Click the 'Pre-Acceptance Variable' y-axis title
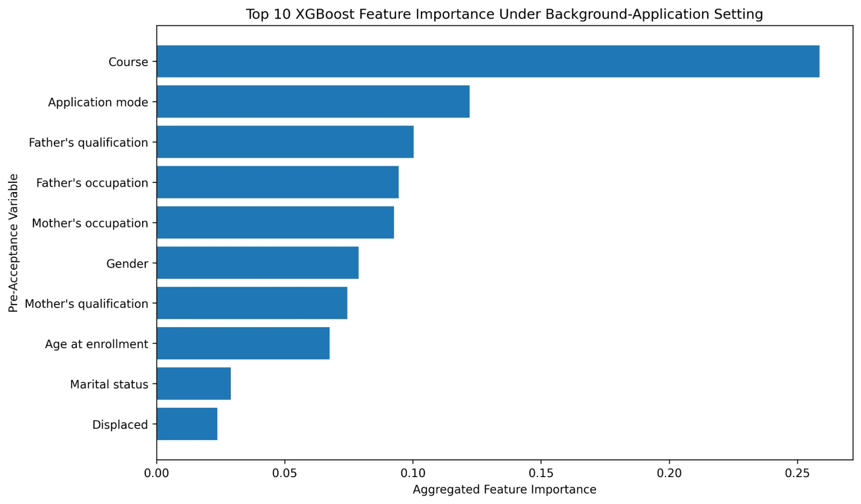 click(x=13, y=243)
